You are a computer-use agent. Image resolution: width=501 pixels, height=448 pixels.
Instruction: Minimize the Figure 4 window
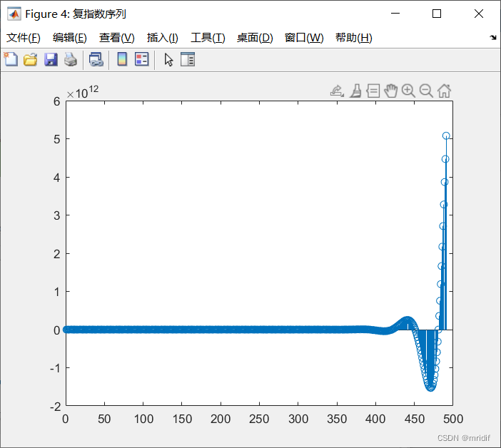pos(395,14)
